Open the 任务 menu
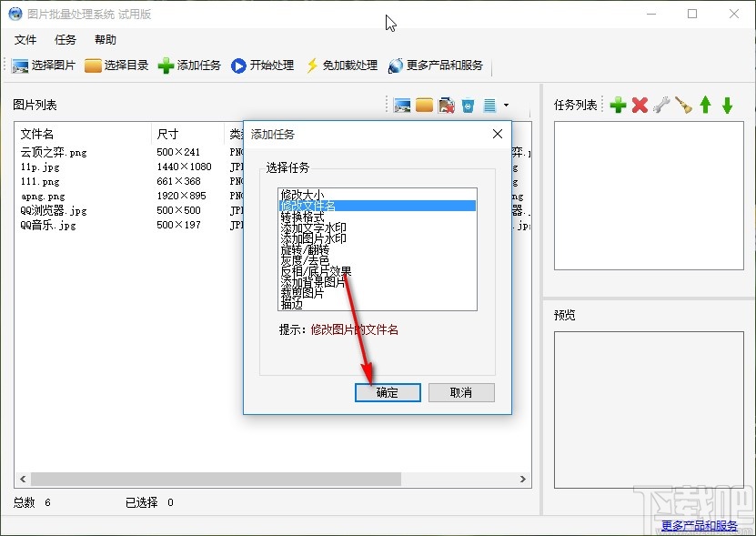 pos(64,39)
